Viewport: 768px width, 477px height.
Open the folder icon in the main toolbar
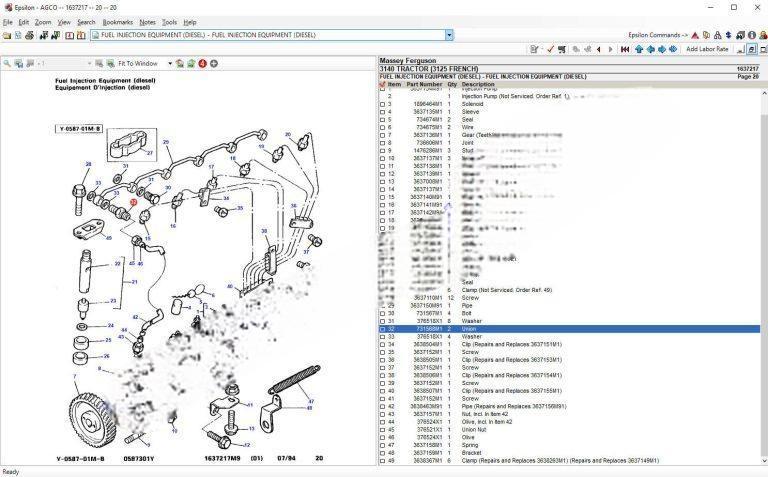pos(7,35)
